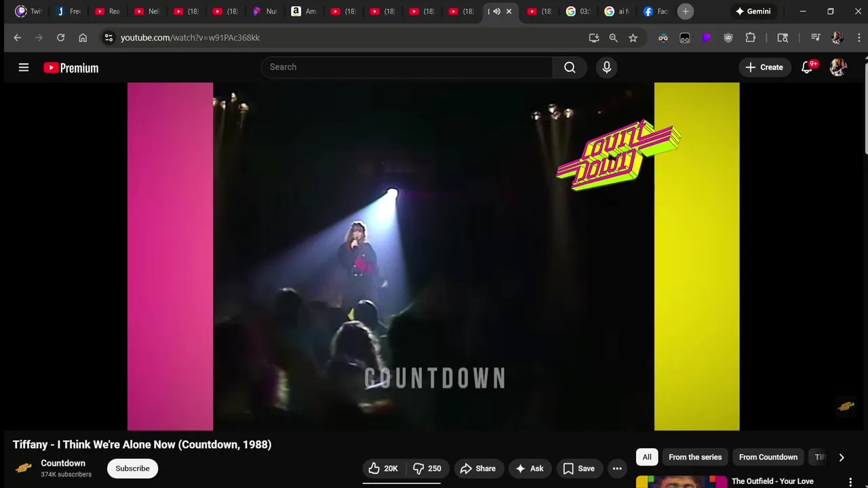868x488 pixels.
Task: Open more actions three-dot button under video
Action: 617,468
